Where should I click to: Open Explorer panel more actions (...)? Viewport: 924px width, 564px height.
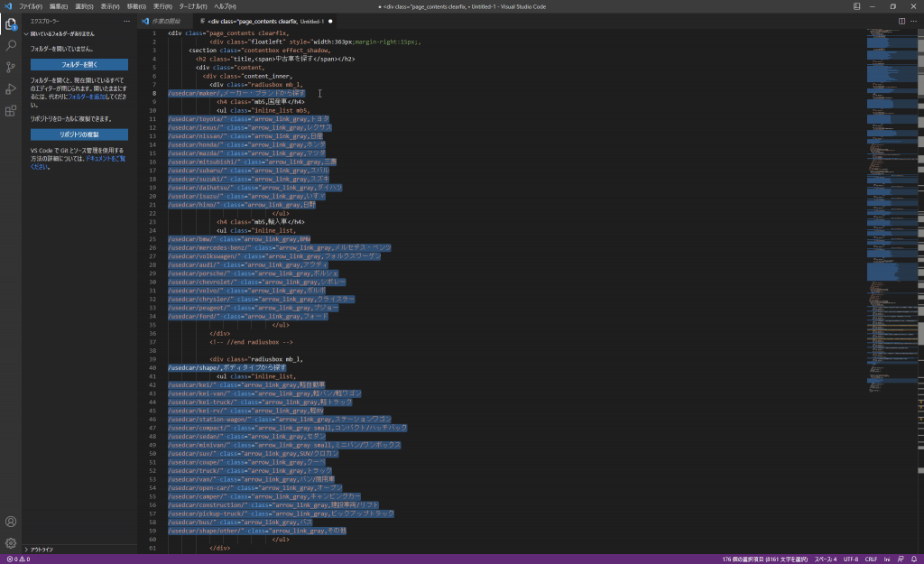pos(126,22)
